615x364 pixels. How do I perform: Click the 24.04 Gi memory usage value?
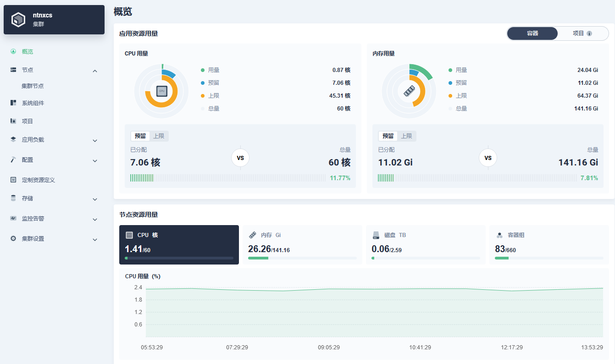pos(587,70)
